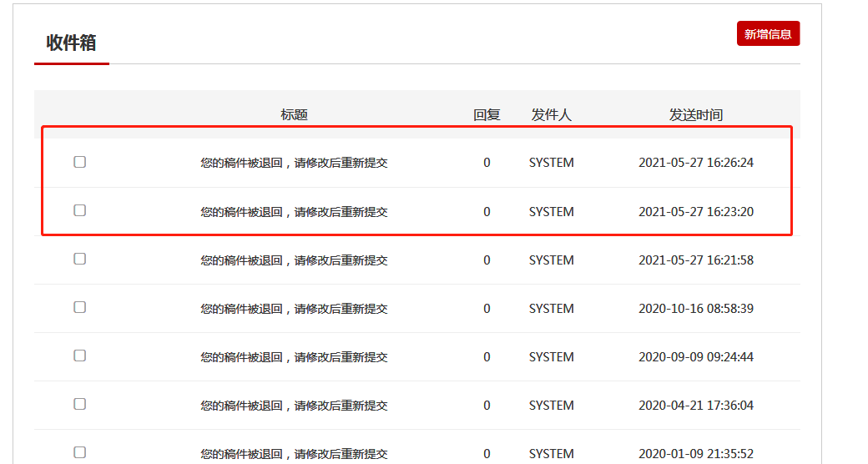Click the 标题 column header

[x=294, y=115]
